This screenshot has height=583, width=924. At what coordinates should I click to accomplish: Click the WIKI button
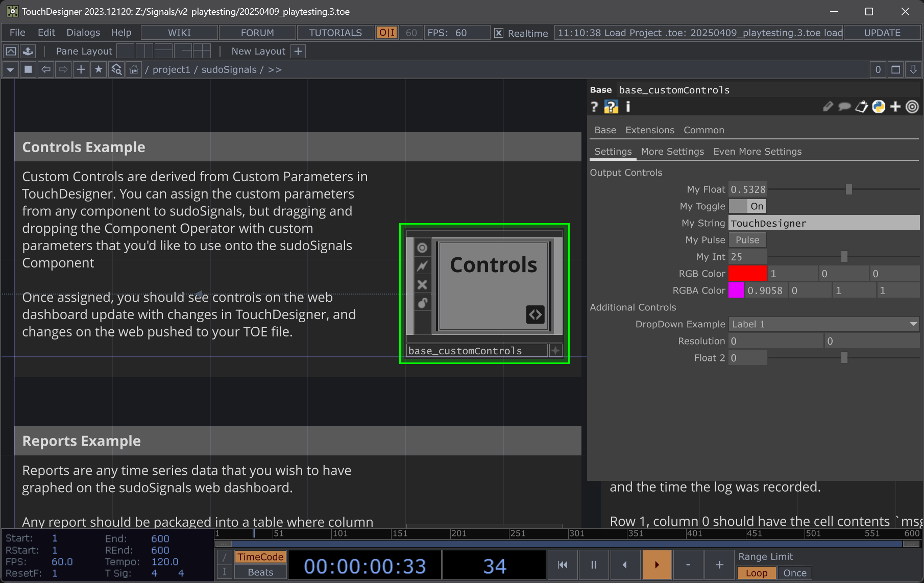coord(179,33)
